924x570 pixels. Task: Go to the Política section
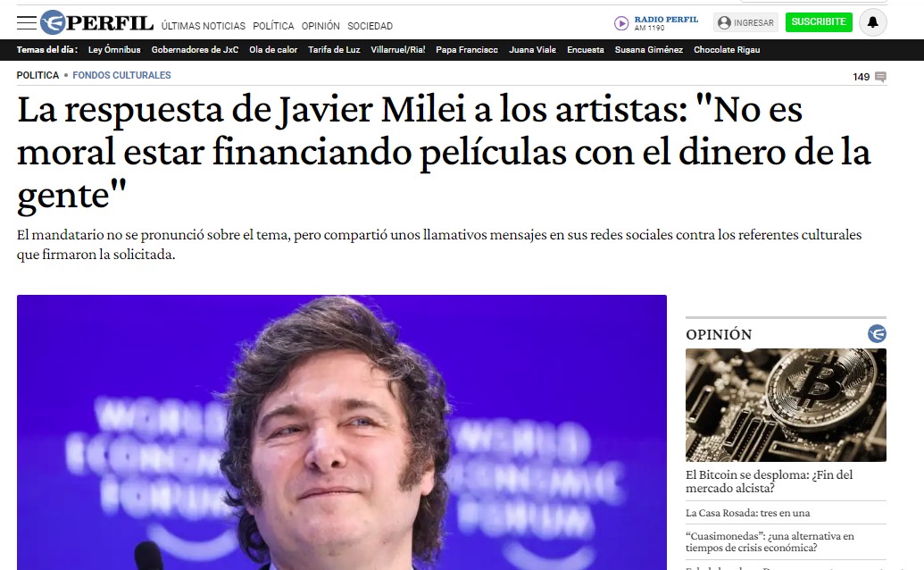[x=273, y=26]
